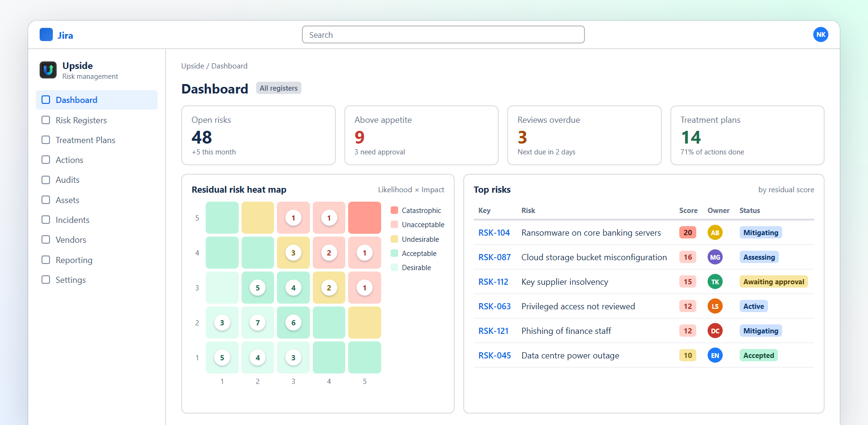Click the Settings sidebar icon
This screenshot has height=425, width=868.
(46, 280)
